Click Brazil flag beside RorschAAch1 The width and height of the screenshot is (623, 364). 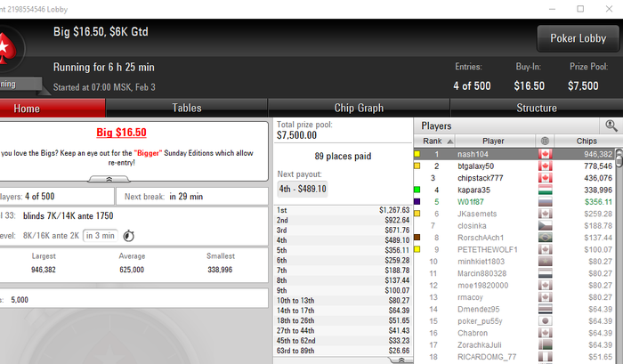[x=545, y=238]
